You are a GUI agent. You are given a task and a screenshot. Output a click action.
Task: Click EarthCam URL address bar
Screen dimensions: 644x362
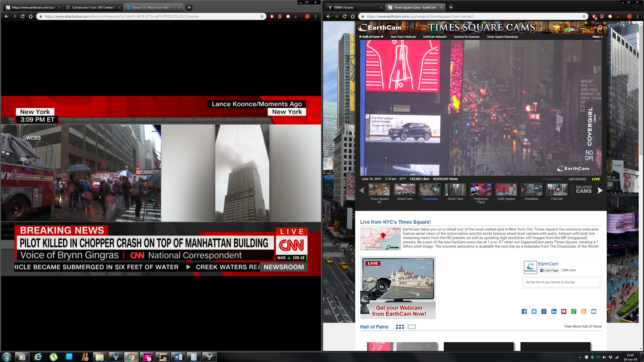[473, 16]
